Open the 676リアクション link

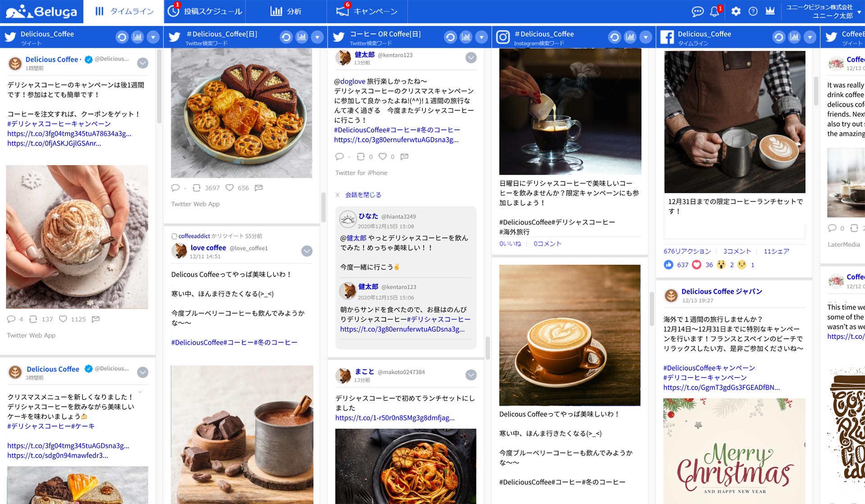click(x=687, y=251)
